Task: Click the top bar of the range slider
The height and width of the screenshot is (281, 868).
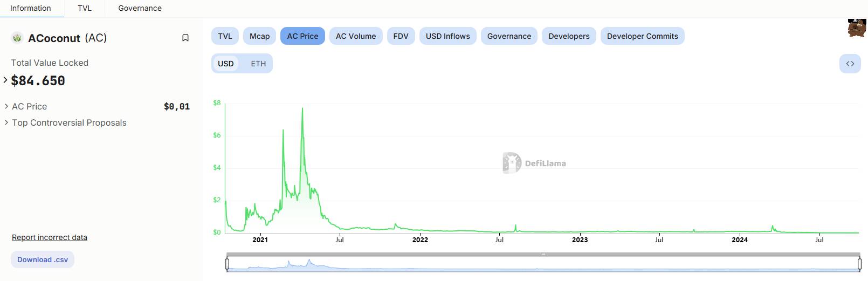Action: click(543, 254)
